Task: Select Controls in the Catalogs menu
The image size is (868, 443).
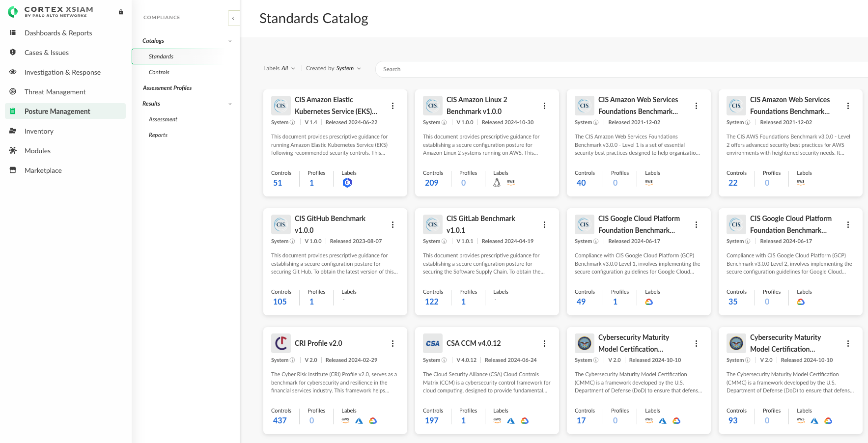Action: click(x=159, y=72)
